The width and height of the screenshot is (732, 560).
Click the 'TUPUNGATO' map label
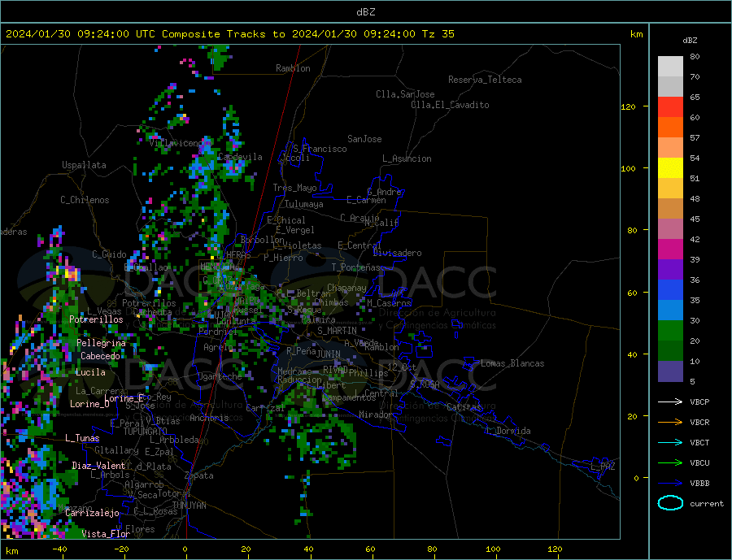(x=146, y=432)
